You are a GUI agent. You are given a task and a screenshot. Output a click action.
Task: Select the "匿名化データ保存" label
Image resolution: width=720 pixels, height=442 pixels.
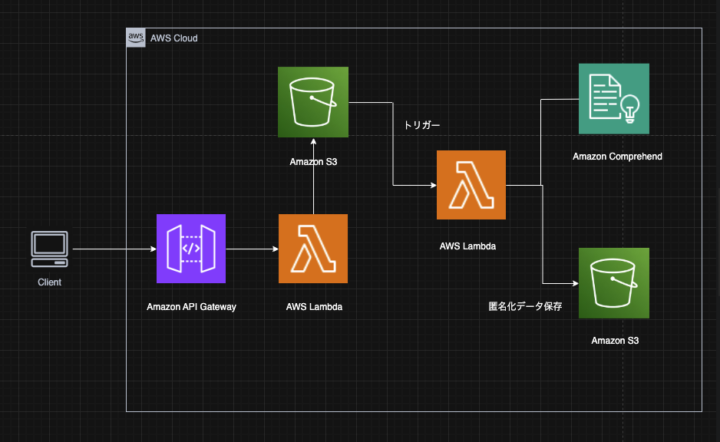tap(525, 307)
